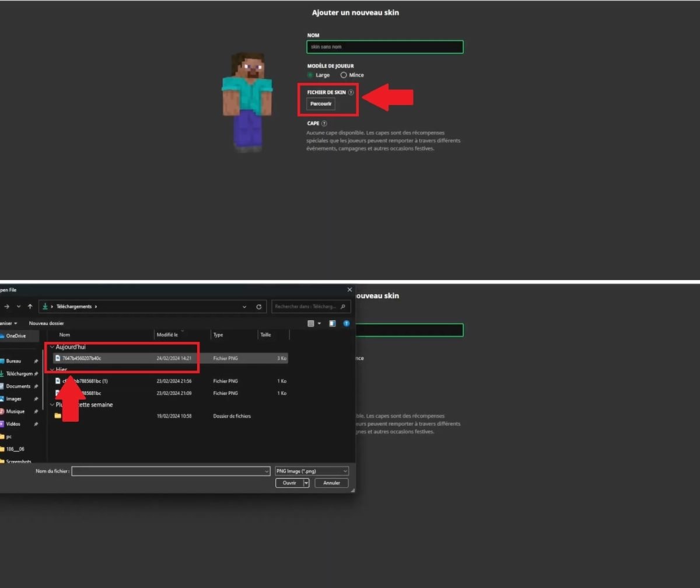Click the refresh icon in the address bar

(258, 307)
